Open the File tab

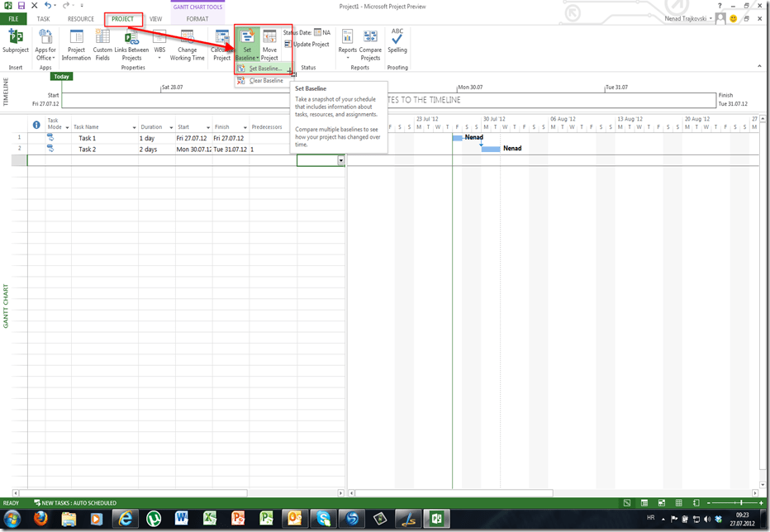[13, 18]
